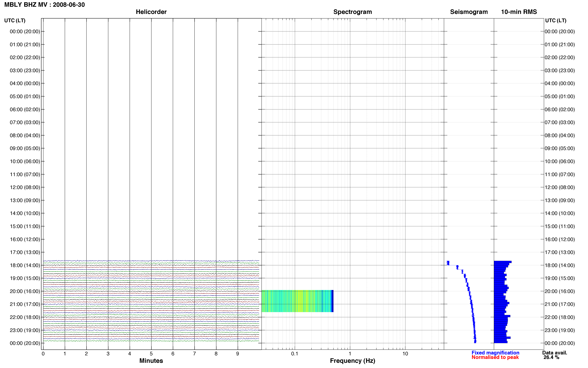Screen dimensions: 588x368
Task: Click the left '08:00 (04:00)' time label
Action: [25, 135]
